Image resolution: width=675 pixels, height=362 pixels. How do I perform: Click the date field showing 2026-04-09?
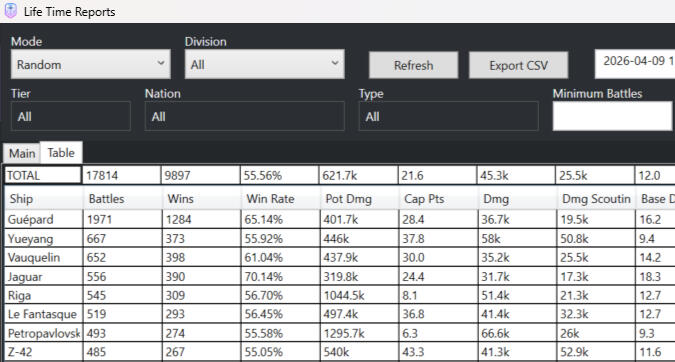[635, 64]
